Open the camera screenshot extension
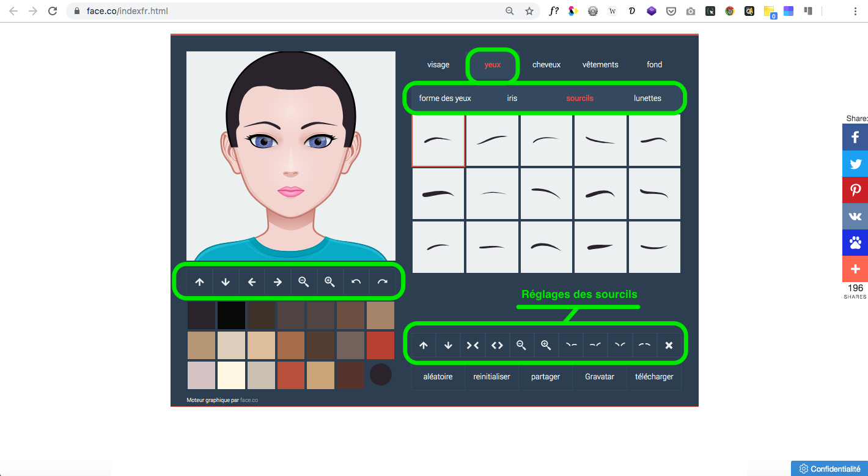868x476 pixels. click(691, 11)
